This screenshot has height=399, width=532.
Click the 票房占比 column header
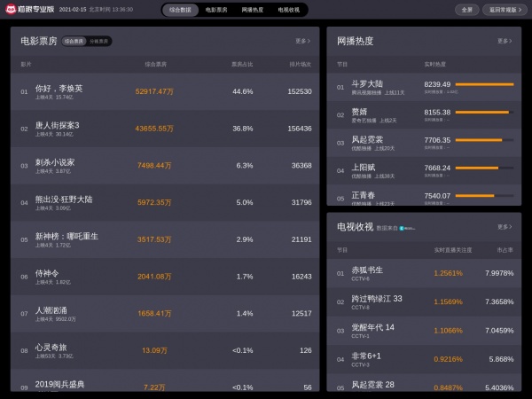click(242, 64)
